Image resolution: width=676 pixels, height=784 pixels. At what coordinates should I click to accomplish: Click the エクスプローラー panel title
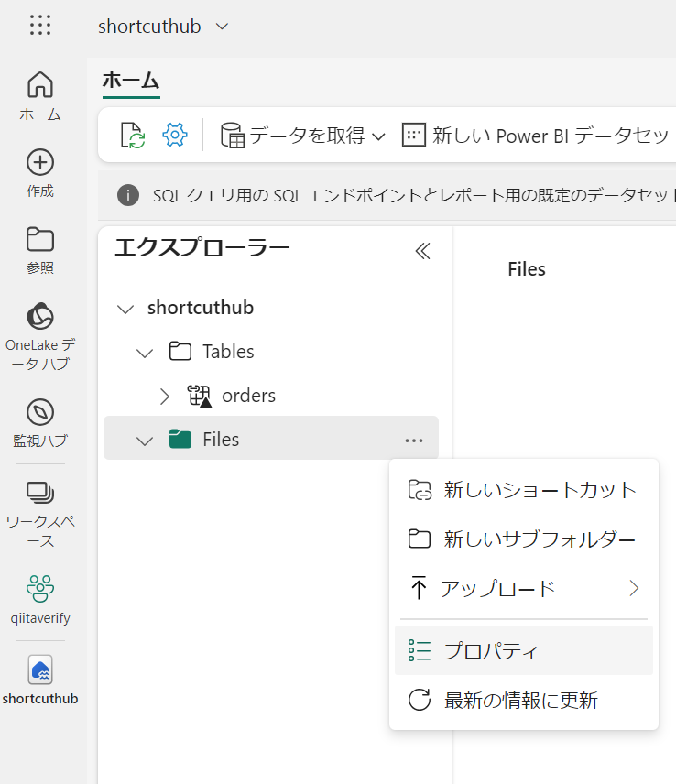point(202,248)
